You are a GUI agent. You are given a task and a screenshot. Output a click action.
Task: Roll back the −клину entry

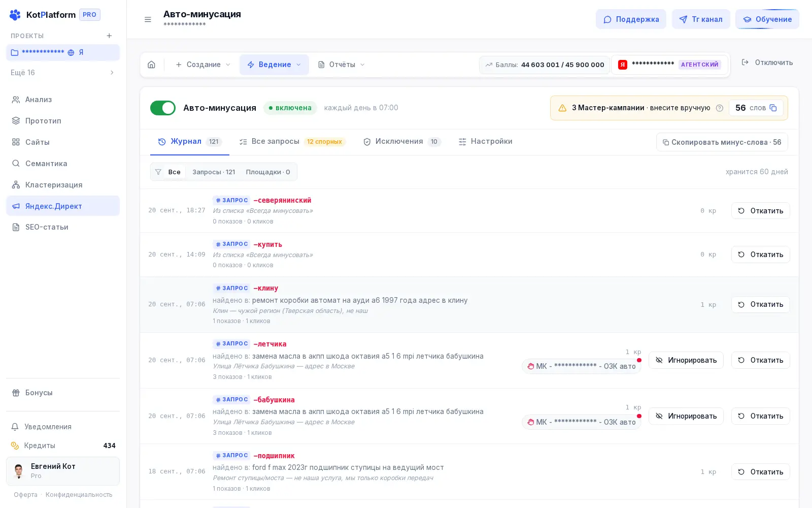pos(760,304)
